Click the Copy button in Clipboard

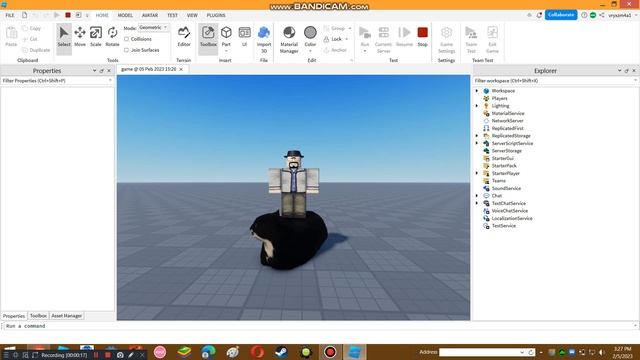coord(32,29)
